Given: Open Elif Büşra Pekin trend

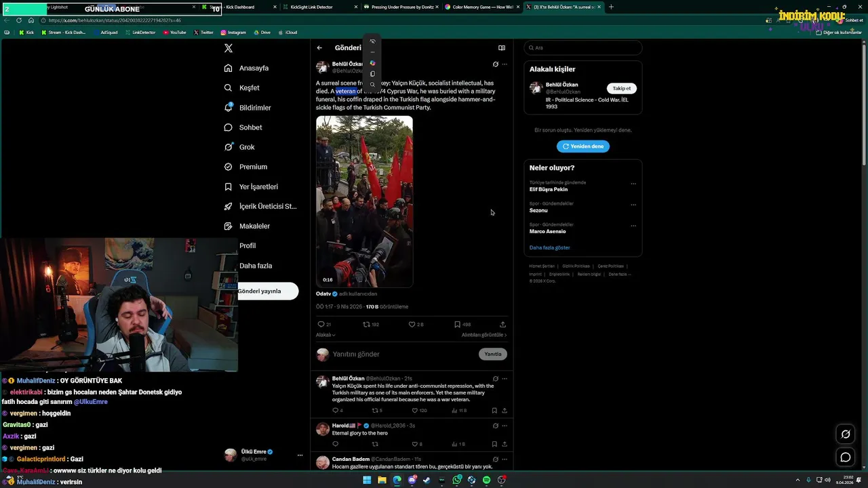Looking at the screenshot, I should 549,190.
